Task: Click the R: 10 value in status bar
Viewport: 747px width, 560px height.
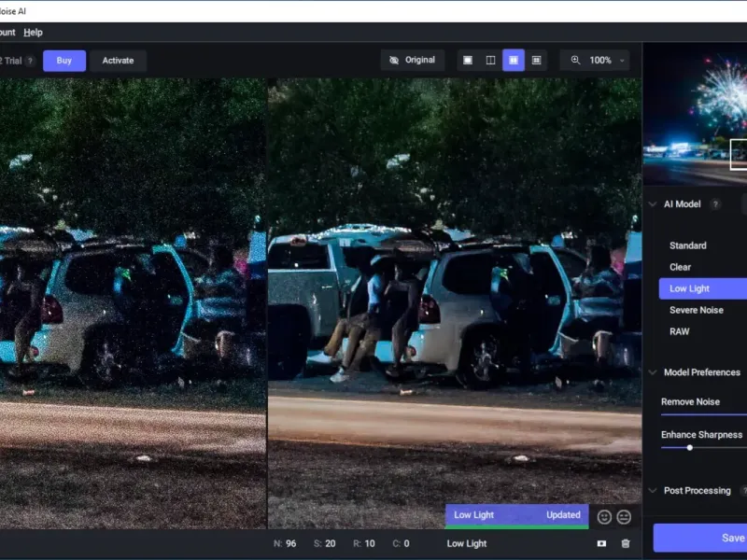Action: 364,544
